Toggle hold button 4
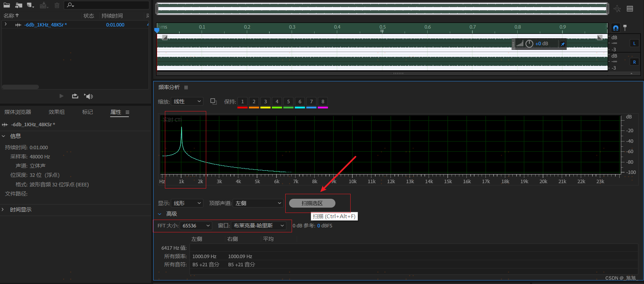This screenshot has width=644, height=284. (x=277, y=102)
